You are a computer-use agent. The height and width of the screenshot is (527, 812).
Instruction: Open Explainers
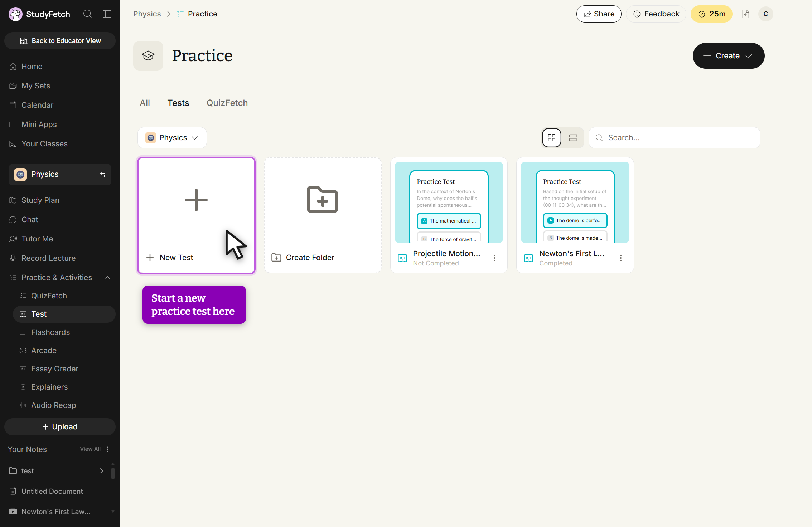coord(64,387)
